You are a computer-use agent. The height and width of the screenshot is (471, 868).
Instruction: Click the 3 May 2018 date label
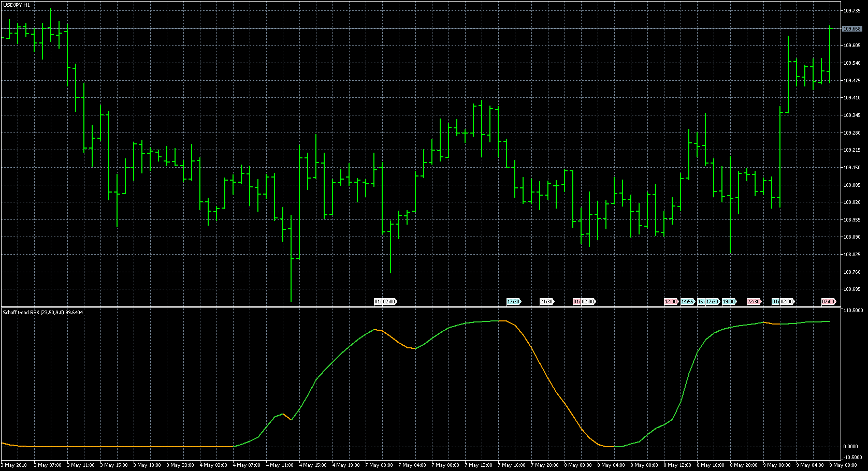tap(15, 465)
